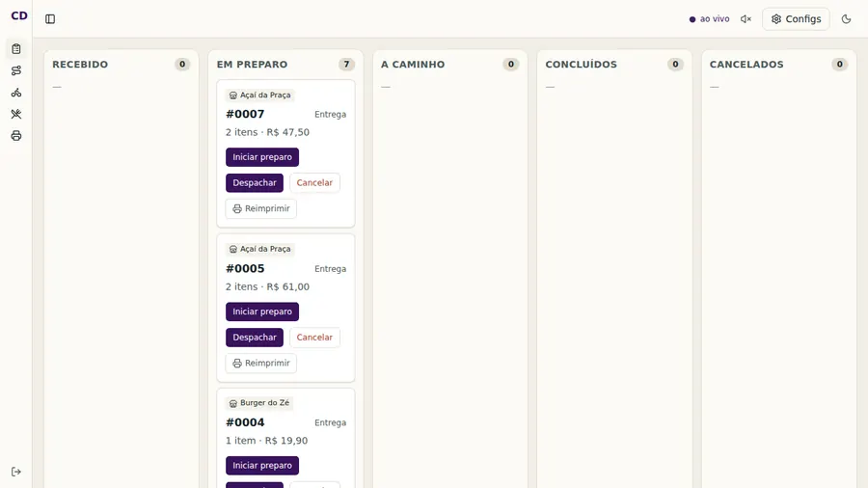This screenshot has width=868, height=488.
Task: Click the CD logo
Action: pos(19,15)
